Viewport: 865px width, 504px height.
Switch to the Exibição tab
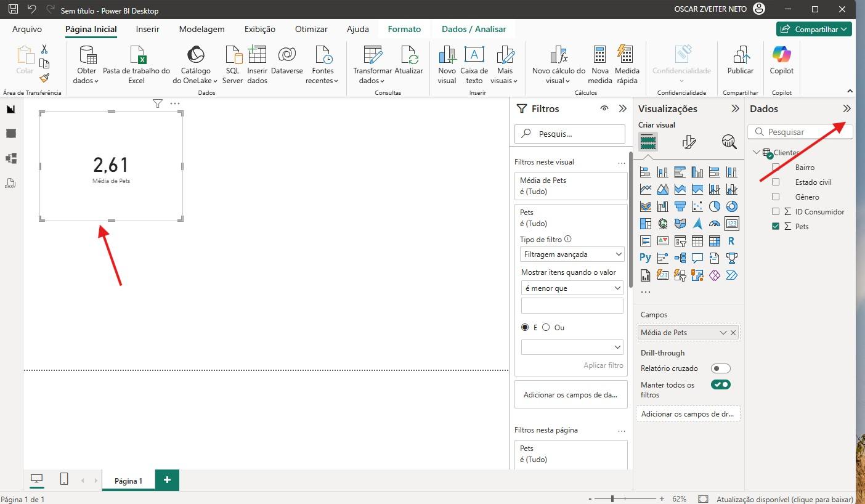259,29
